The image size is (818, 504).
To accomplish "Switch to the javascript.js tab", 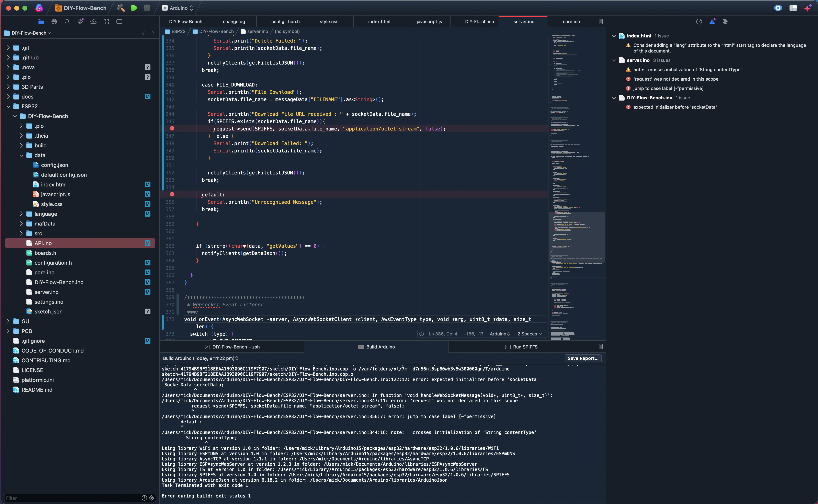I will pos(429,22).
